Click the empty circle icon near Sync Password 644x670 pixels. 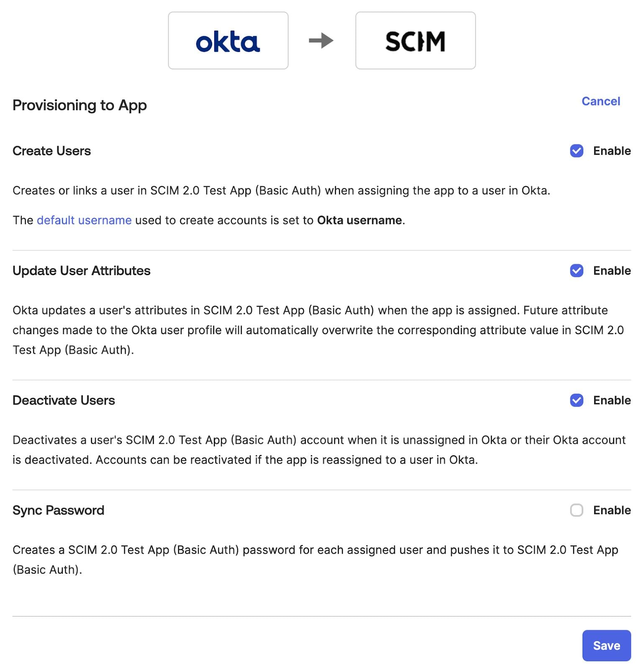pyautogui.click(x=577, y=510)
